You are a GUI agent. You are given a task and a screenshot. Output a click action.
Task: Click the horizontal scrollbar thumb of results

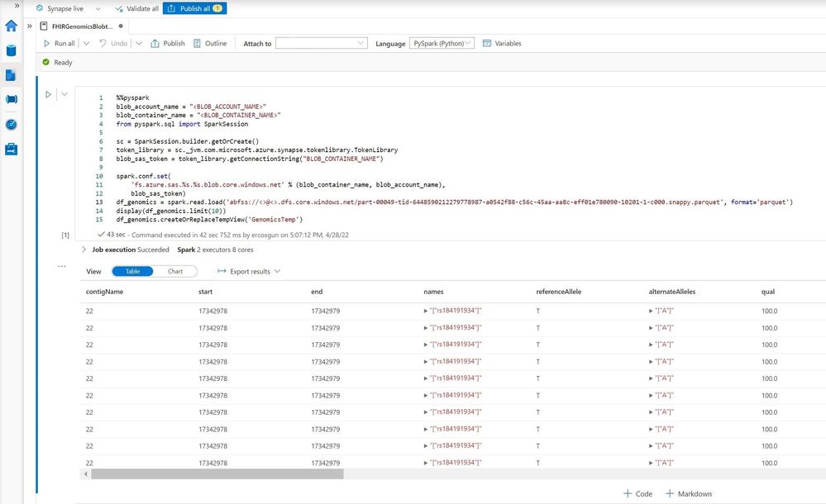coord(217,474)
